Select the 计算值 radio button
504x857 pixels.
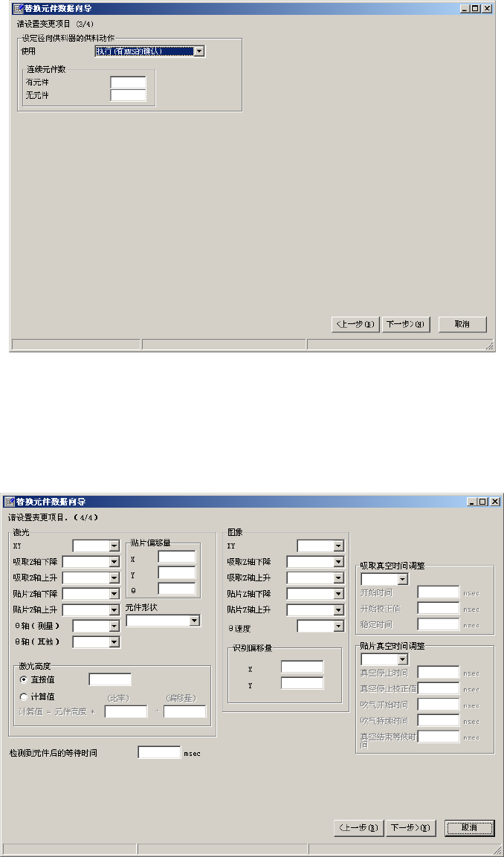click(x=23, y=697)
